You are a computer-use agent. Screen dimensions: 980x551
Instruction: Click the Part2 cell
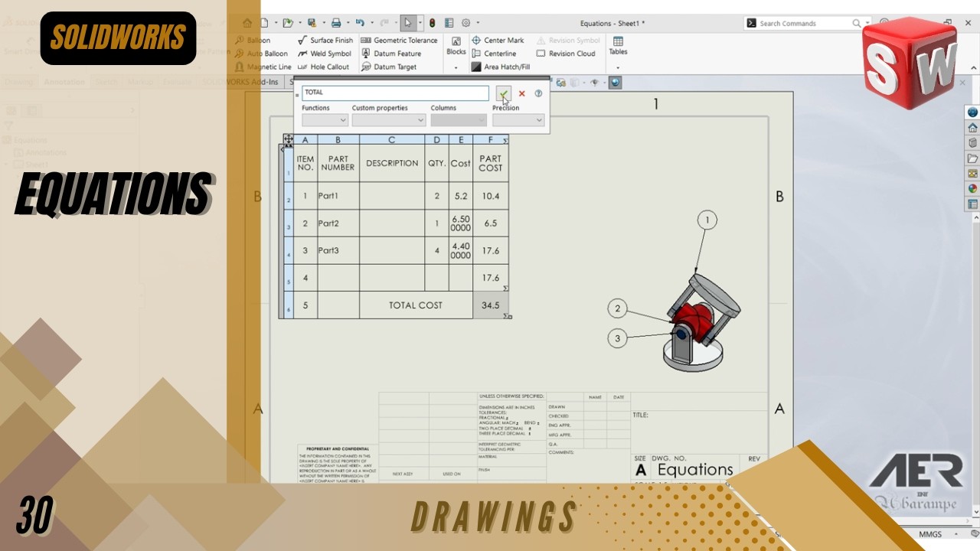(338, 223)
